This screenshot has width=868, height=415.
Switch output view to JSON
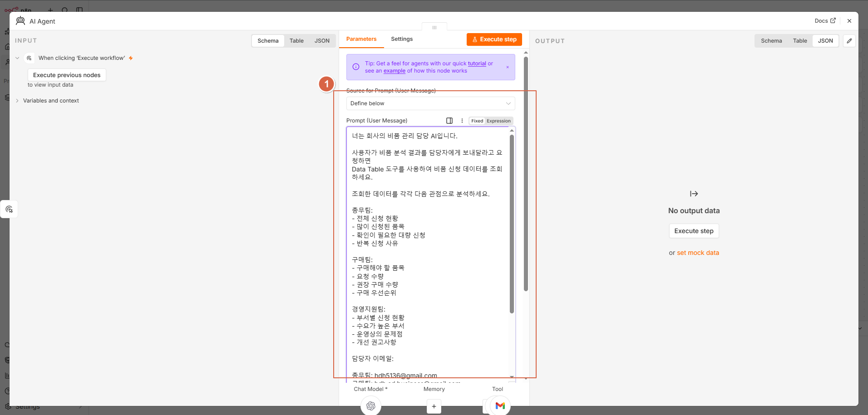point(825,41)
